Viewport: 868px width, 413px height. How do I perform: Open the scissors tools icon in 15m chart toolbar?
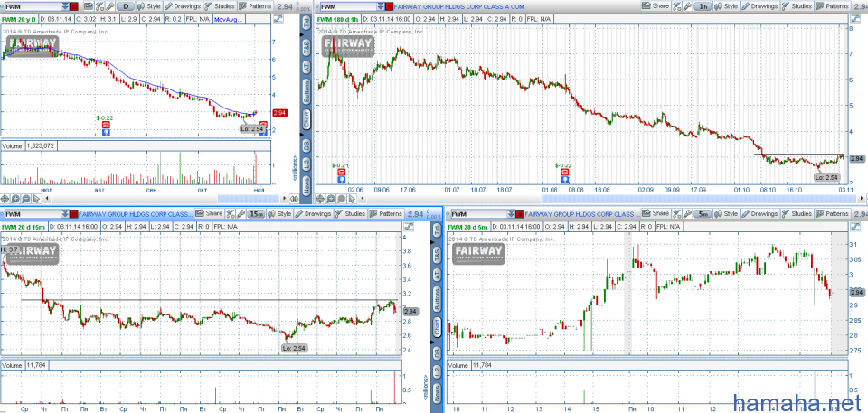tap(231, 213)
